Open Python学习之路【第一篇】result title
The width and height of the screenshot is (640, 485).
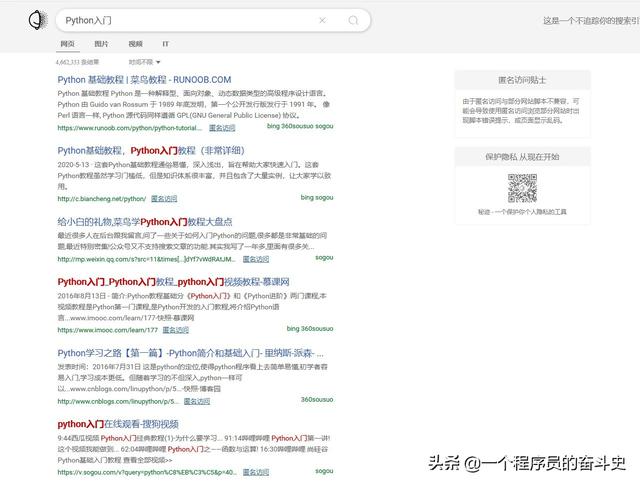[x=191, y=353]
